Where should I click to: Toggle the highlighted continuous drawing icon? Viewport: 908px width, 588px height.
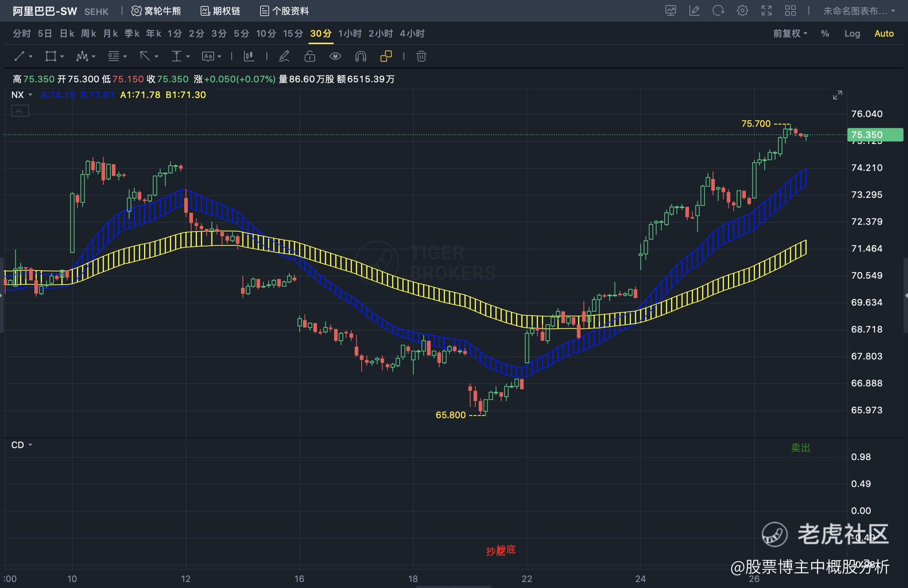[x=386, y=56]
